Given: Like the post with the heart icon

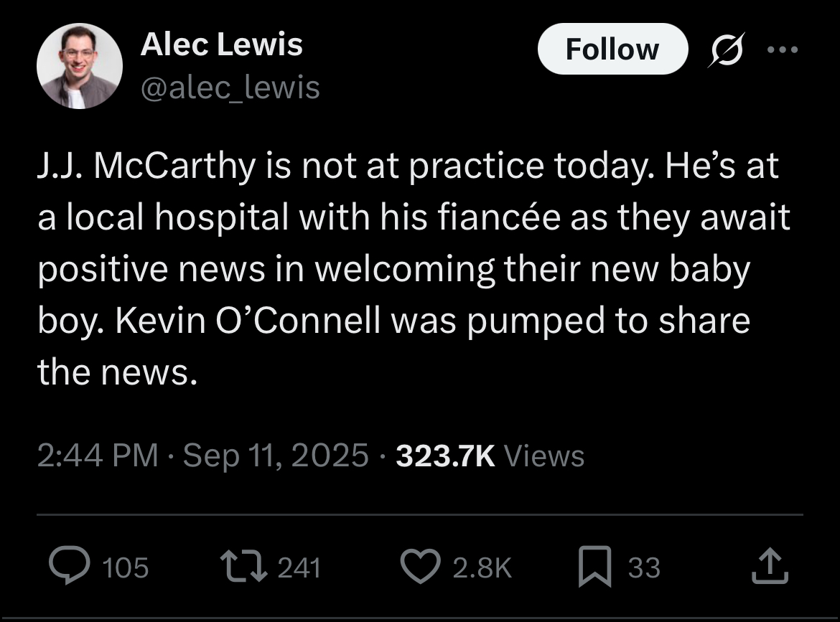Looking at the screenshot, I should (421, 566).
